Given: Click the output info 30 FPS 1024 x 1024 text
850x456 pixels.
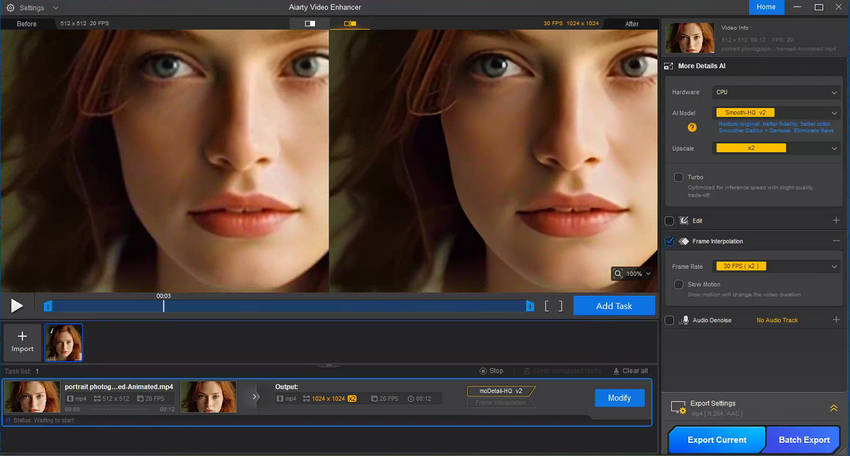Looking at the screenshot, I should coord(571,24).
